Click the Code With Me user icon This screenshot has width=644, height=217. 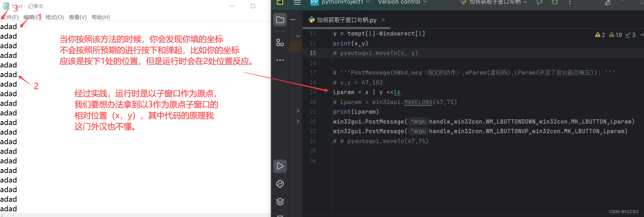click(x=608, y=2)
